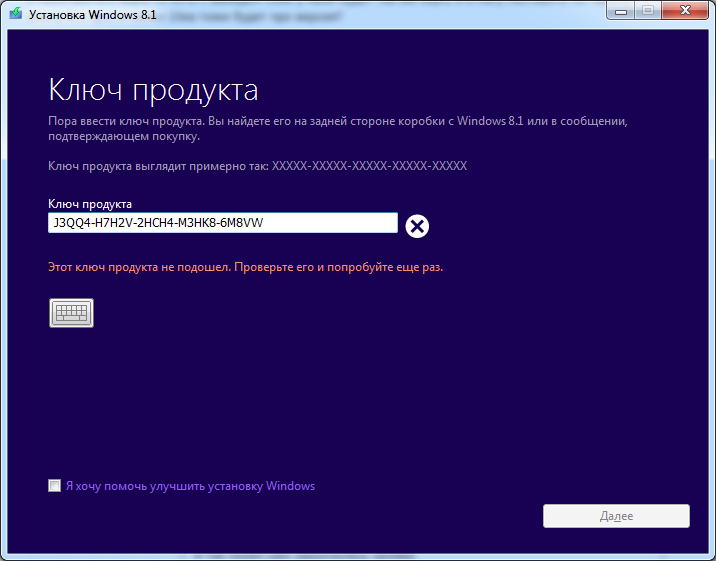Click the large 'Ключ продукта' heading
Image resolution: width=716 pixels, height=561 pixels.
pos(153,90)
